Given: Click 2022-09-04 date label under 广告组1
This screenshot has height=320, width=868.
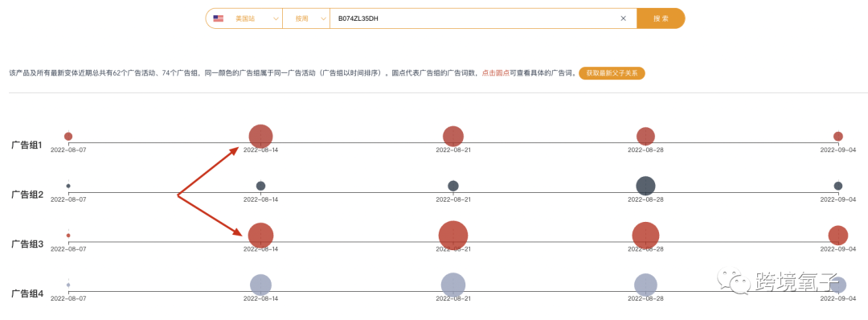Looking at the screenshot, I should (x=838, y=150).
